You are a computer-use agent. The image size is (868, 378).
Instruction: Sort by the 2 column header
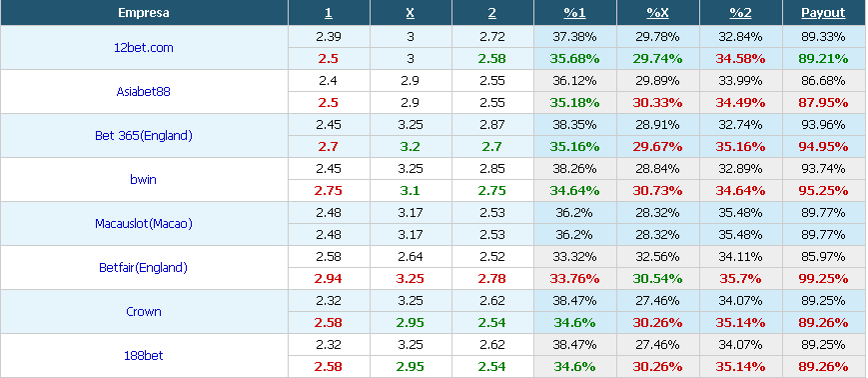(492, 13)
